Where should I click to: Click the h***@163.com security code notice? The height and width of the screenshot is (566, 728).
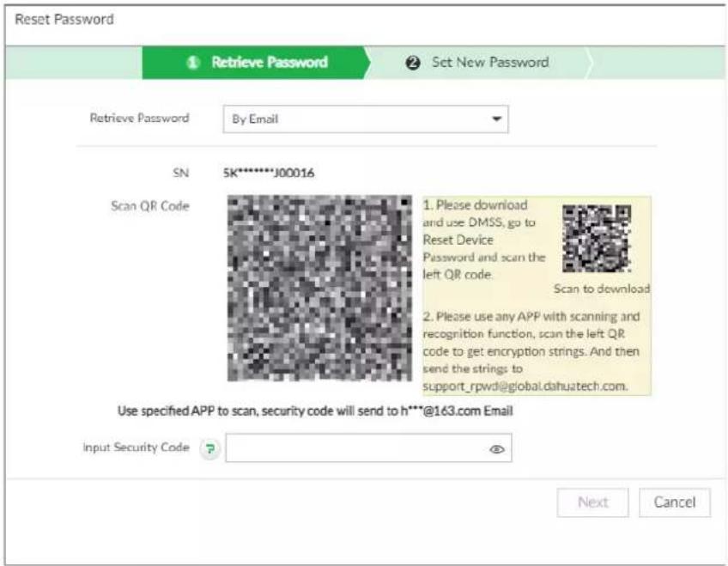coord(315,411)
